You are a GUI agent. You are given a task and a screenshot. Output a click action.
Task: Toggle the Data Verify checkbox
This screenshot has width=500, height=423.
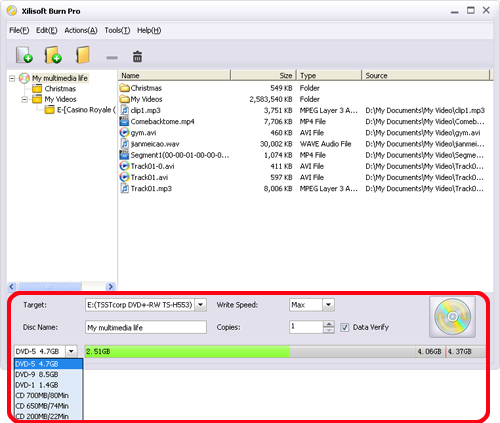pos(345,327)
